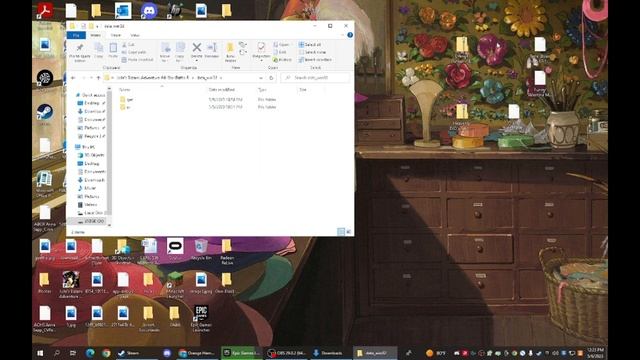Open the File tab
Screen dimensions: 640x360
point(76,35)
